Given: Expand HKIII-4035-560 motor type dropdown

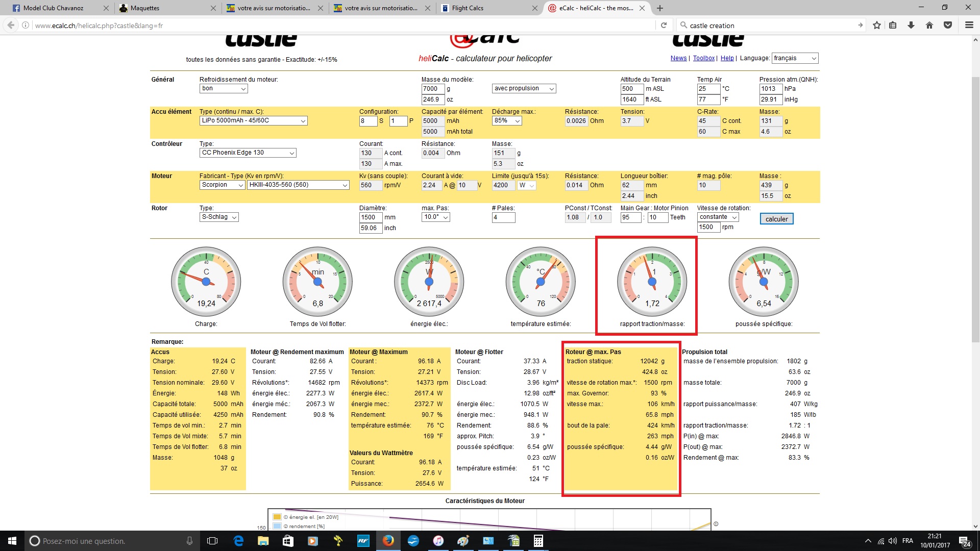Looking at the screenshot, I should tap(298, 185).
